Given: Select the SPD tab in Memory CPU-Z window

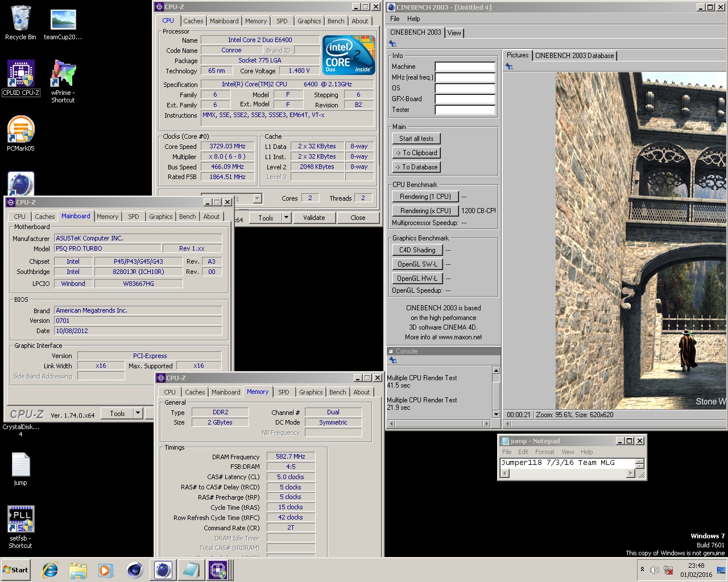Looking at the screenshot, I should 284,392.
